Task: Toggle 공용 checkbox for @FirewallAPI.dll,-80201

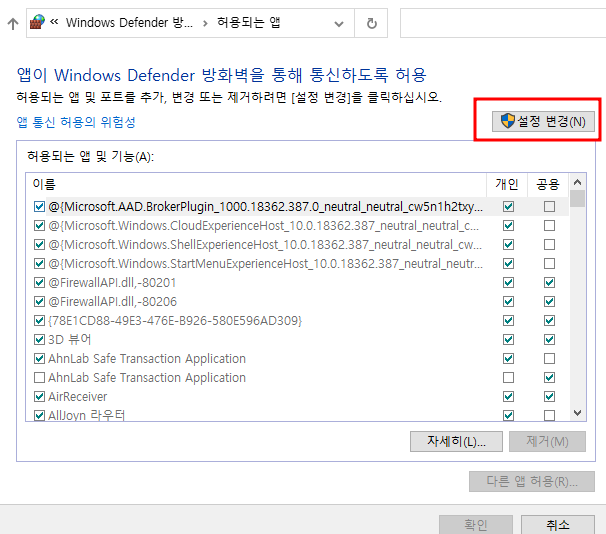Action: point(549,282)
